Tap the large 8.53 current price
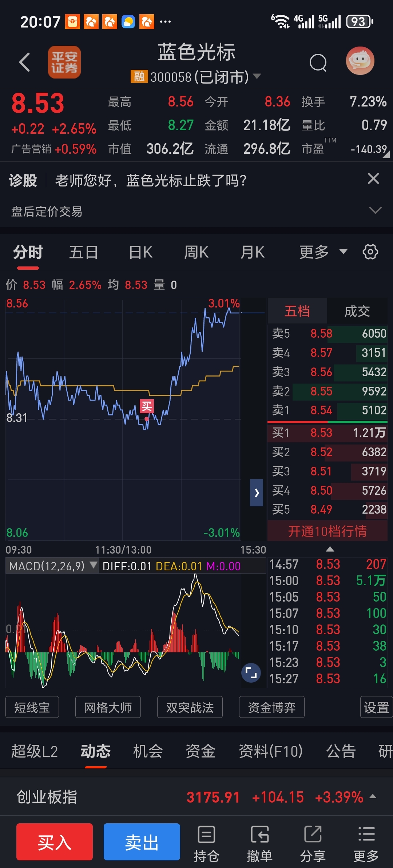This screenshot has height=868, width=393. click(x=38, y=103)
